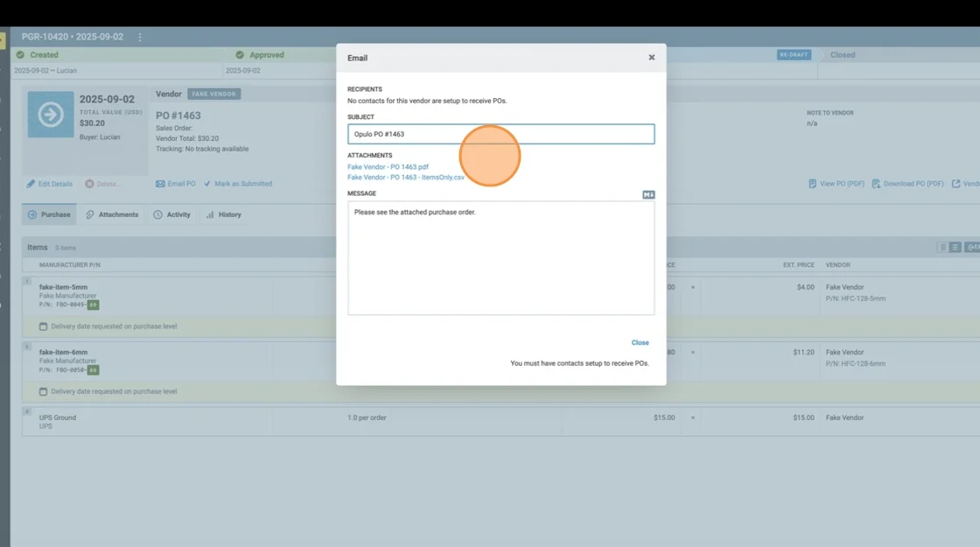Click the Email PO envelope icon

coord(160,184)
